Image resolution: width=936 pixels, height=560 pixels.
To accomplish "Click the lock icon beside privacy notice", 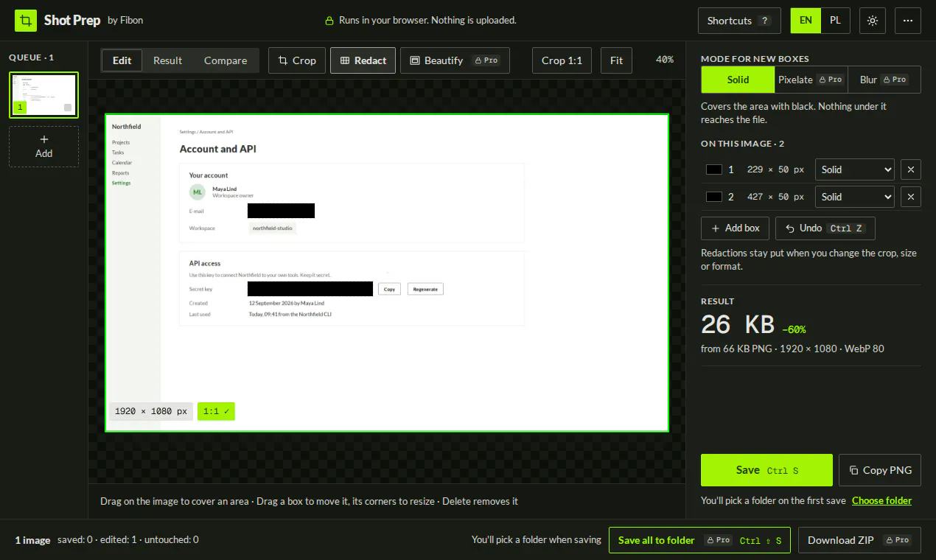I will tap(330, 21).
